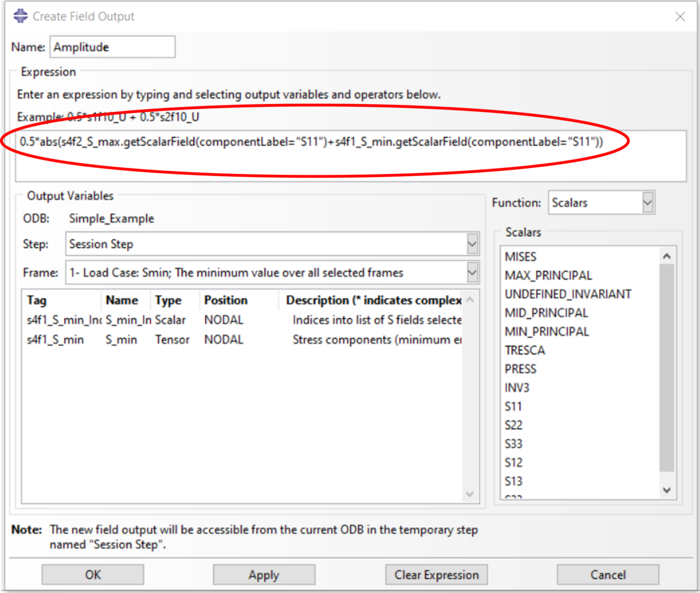
Task: Select TRESCA in the Scalars list
Action: [525, 350]
